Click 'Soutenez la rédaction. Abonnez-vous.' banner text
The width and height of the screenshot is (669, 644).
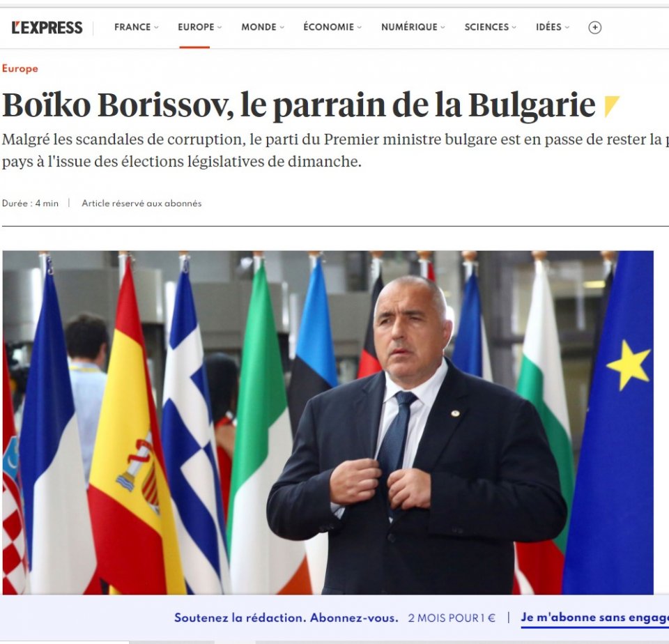click(x=286, y=618)
